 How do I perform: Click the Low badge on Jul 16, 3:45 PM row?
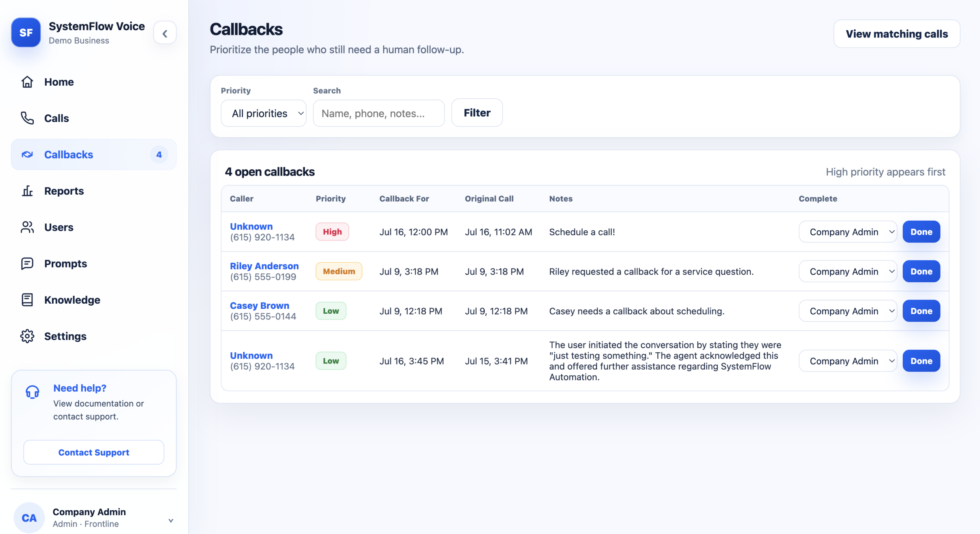coord(331,361)
